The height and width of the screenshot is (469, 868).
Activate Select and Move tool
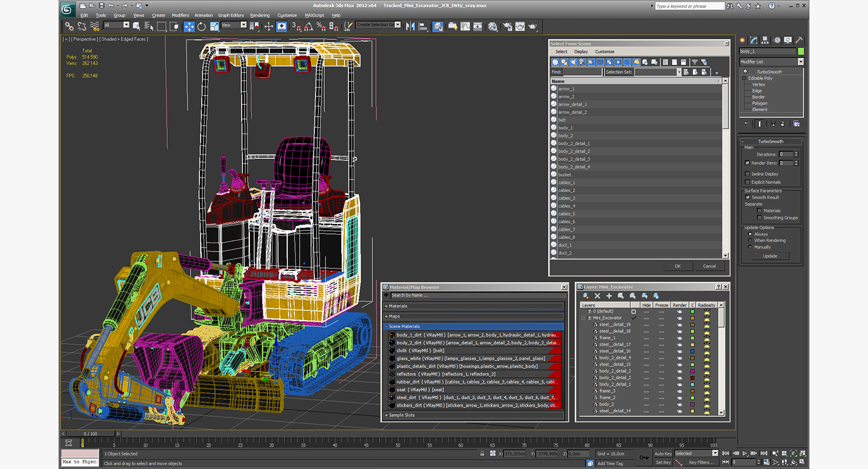189,26
